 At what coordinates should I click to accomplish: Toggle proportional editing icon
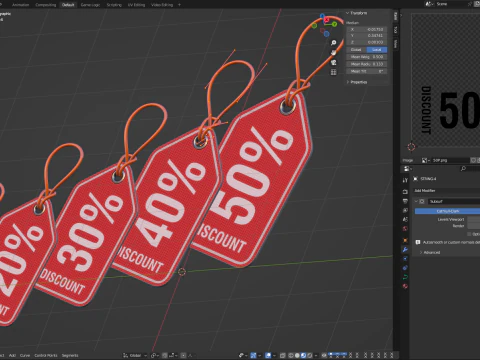(183, 356)
